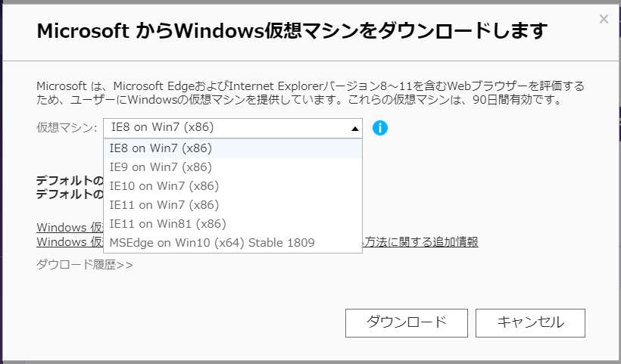
Task: Choose IE10 on Win7 (x86) option
Action: pyautogui.click(x=232, y=186)
